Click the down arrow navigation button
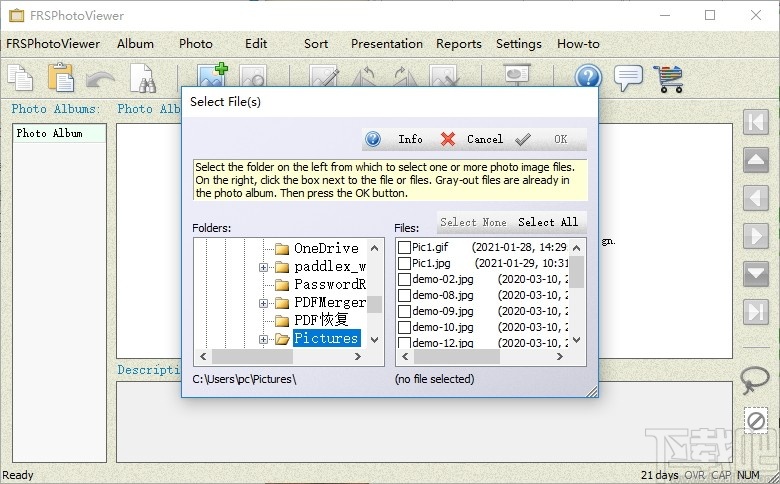Viewport: 780px width, 484px height. 756,274
